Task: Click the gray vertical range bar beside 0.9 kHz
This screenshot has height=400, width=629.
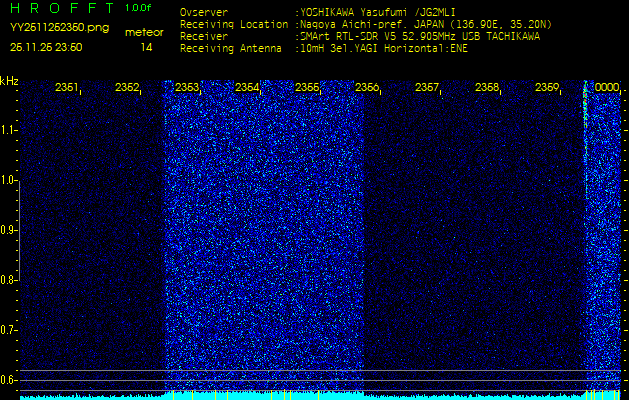Action: tap(19, 231)
